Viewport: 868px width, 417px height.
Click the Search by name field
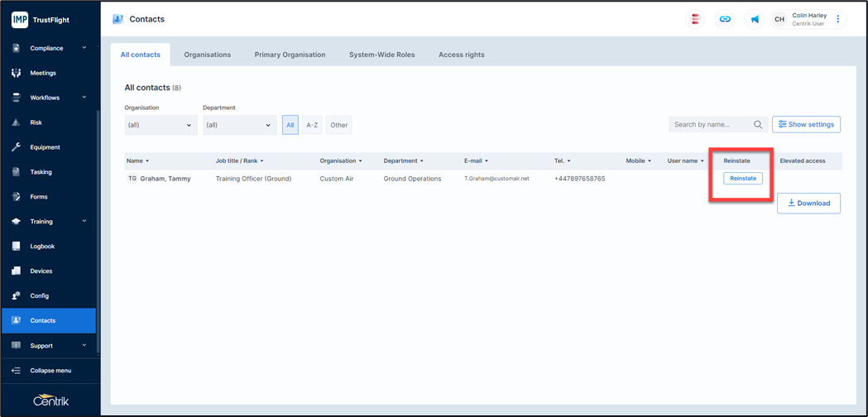coord(710,125)
